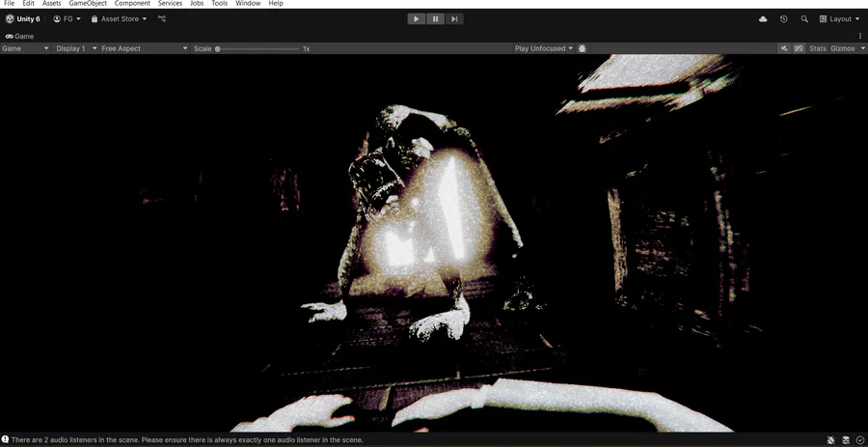Open the Help menu

click(276, 3)
